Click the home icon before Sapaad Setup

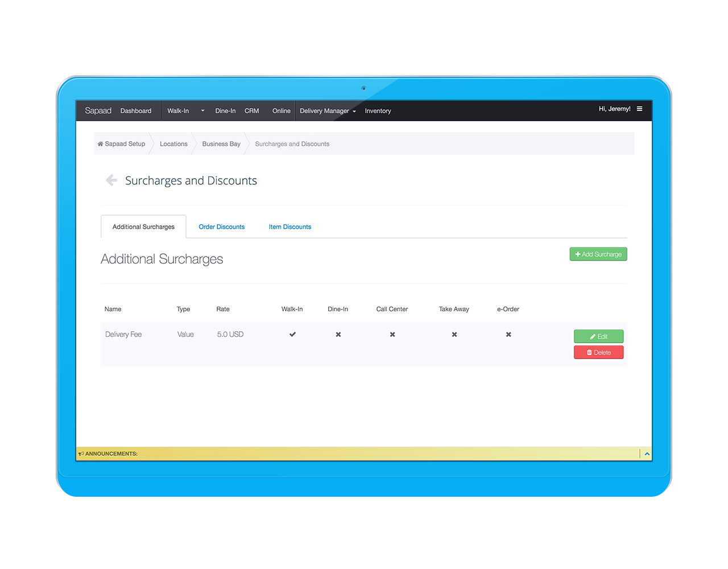(100, 143)
